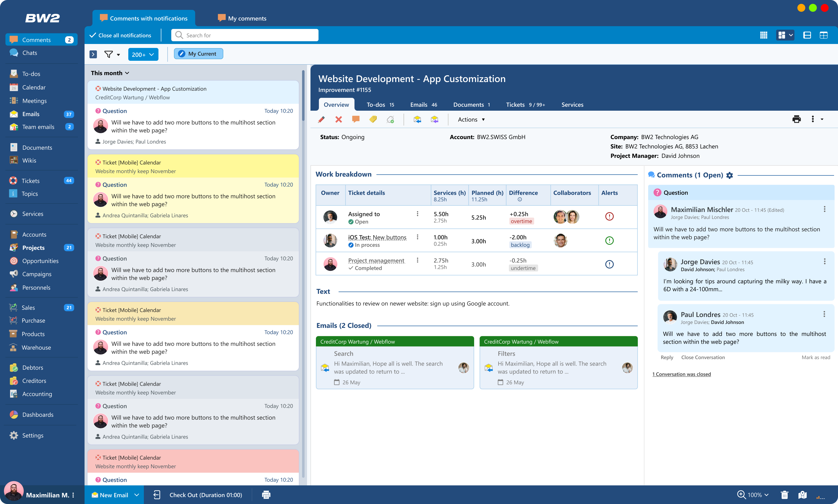The height and width of the screenshot is (504, 838).
Task: Open the To-dos 15 tab
Action: coord(380,105)
